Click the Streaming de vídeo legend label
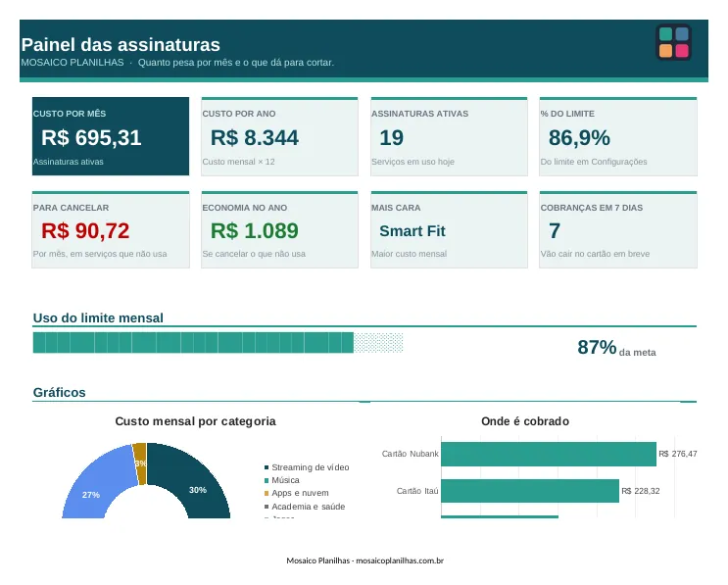Viewport: 728px width, 585px height. tap(311, 467)
